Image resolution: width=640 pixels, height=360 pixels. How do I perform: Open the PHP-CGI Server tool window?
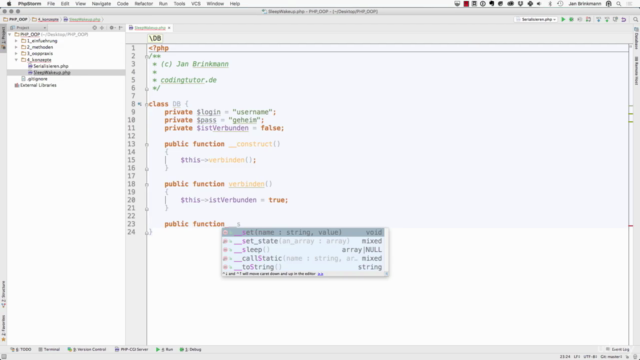131,349
